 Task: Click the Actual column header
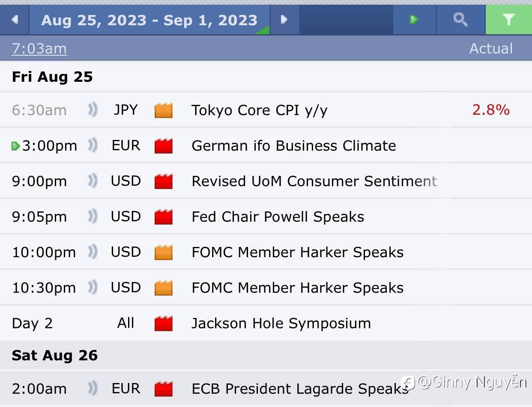[491, 49]
